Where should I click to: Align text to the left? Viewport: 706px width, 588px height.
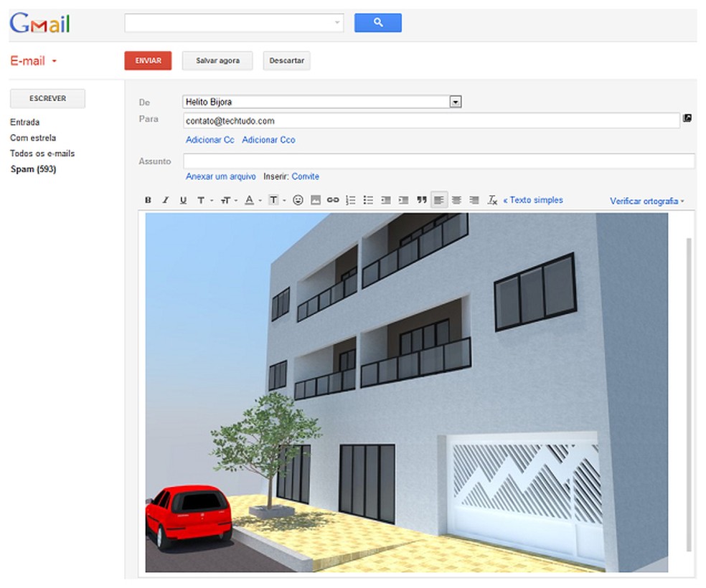[x=439, y=200]
